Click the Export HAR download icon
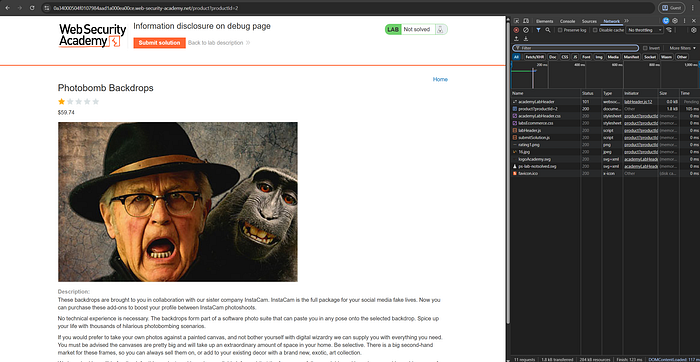700x362 pixels. click(x=525, y=39)
